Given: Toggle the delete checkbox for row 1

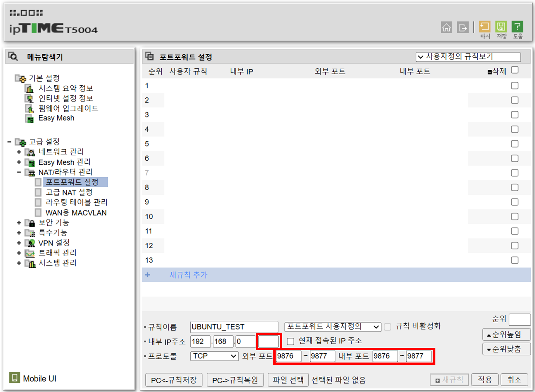Looking at the screenshot, I should (514, 86).
